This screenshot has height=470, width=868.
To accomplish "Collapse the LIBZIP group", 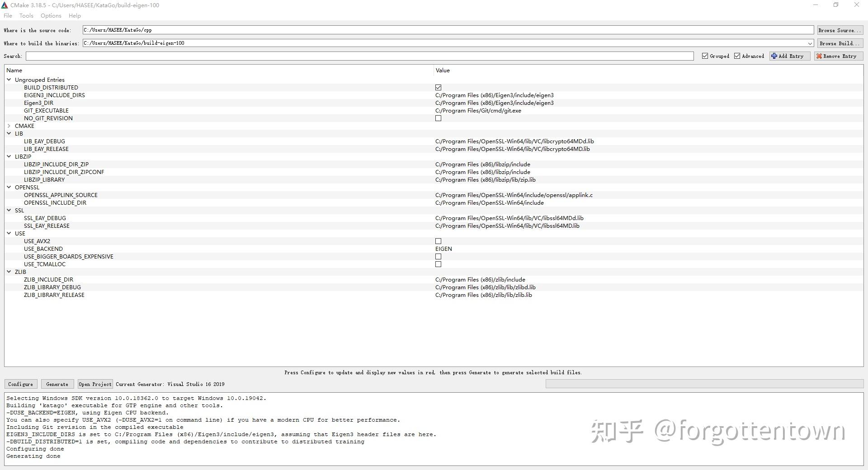I will [x=9, y=156].
